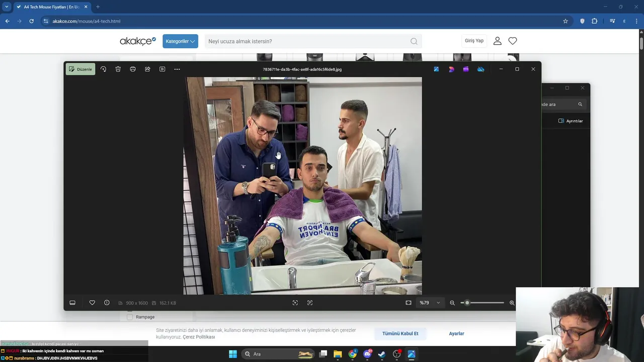
Task: Open the Photos app icon in the title bar
Action: tap(436, 69)
